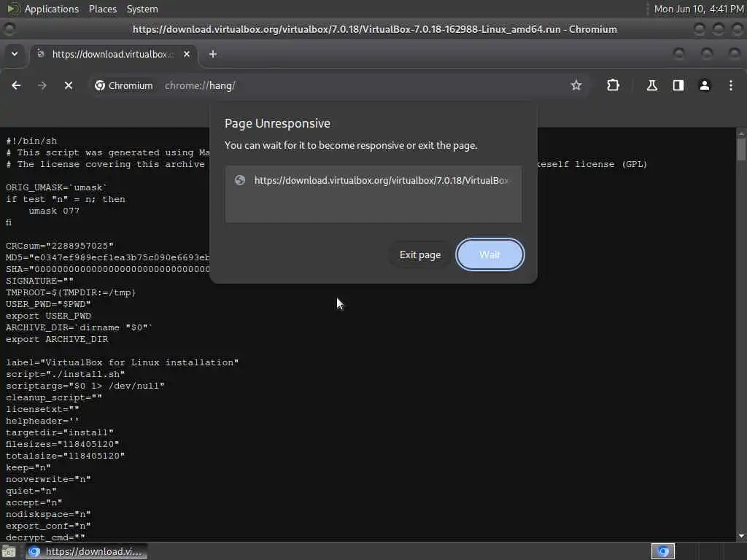Click the globe icon in dialog entry
Viewport: 747px width, 560px height.
[x=240, y=180]
